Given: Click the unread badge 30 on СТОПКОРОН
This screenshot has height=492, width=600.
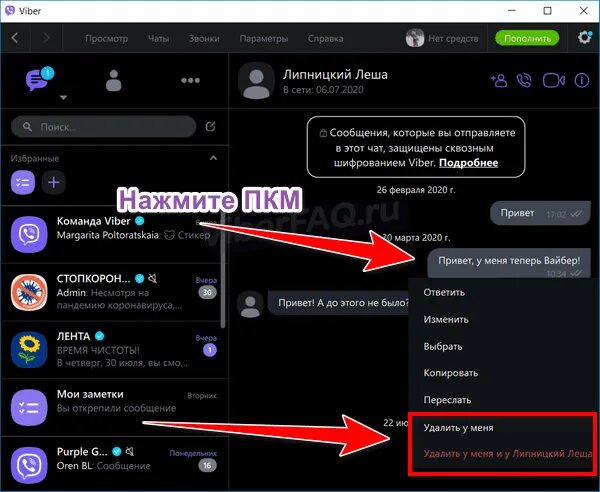Looking at the screenshot, I should 207,292.
